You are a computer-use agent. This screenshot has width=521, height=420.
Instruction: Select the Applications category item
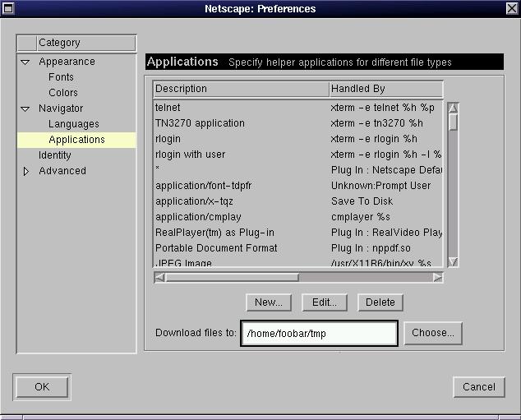click(x=76, y=140)
